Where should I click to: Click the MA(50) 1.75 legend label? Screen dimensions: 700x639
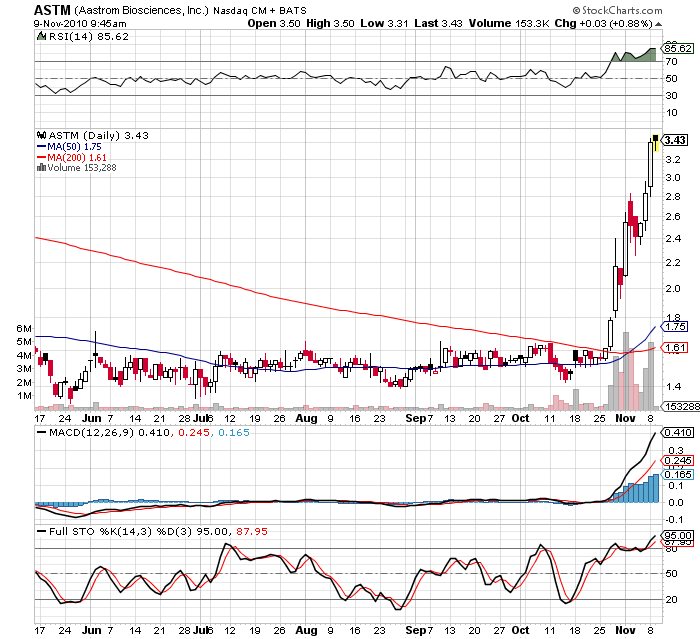pos(75,146)
